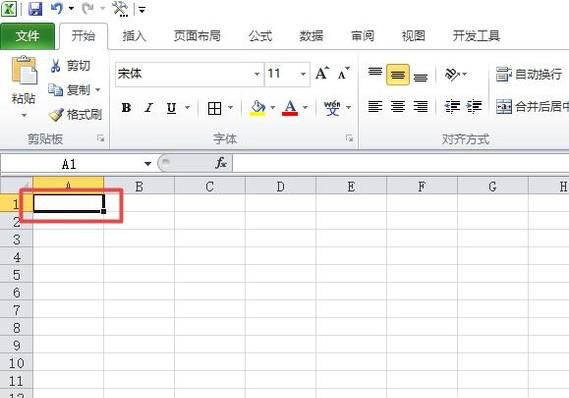Open the 剪贴板 clipboard dialog launcher
Viewport: 569px width, 398px height.
[x=101, y=138]
